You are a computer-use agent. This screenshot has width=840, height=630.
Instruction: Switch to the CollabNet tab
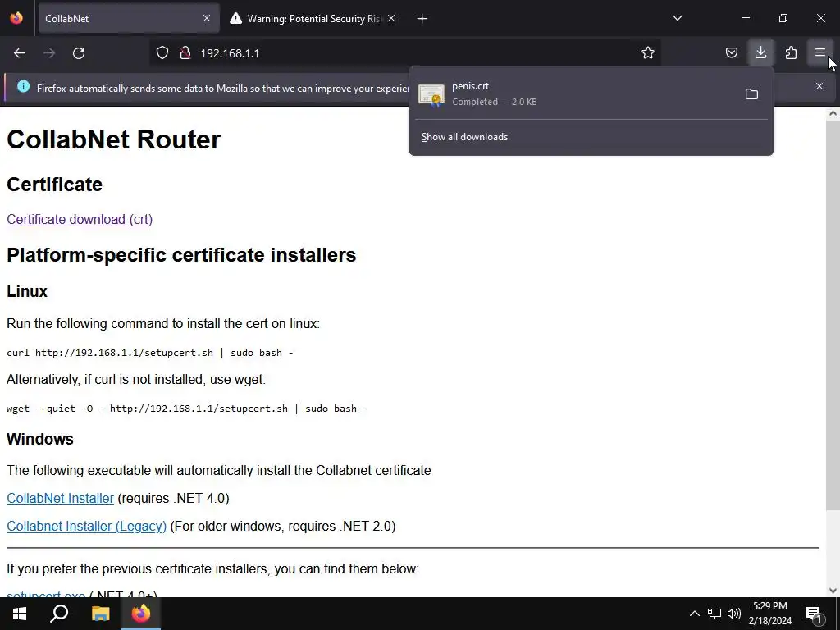(129, 18)
